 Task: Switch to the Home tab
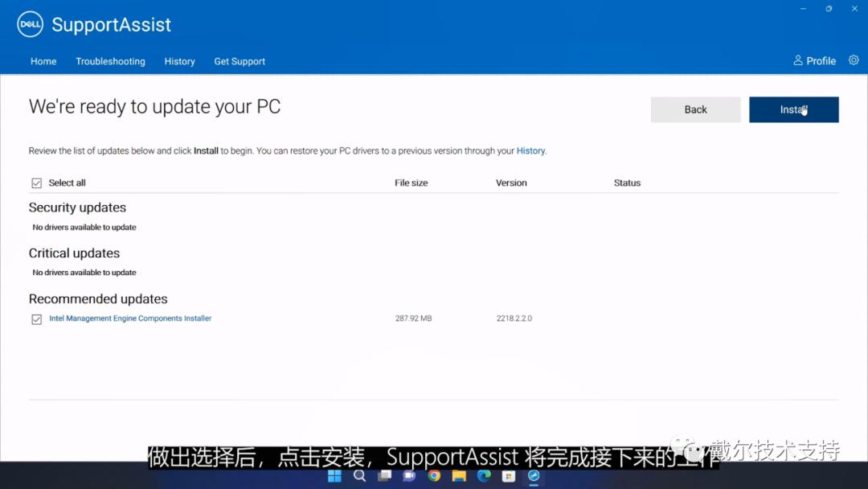(x=43, y=61)
